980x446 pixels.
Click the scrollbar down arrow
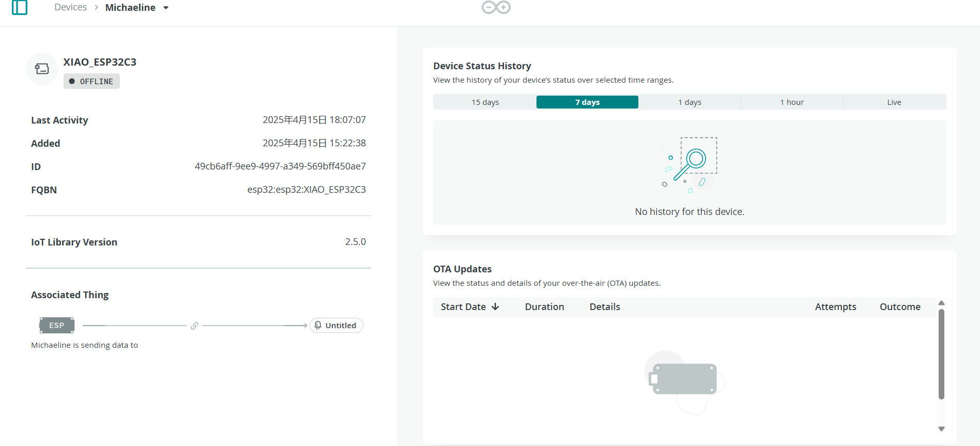click(x=941, y=429)
